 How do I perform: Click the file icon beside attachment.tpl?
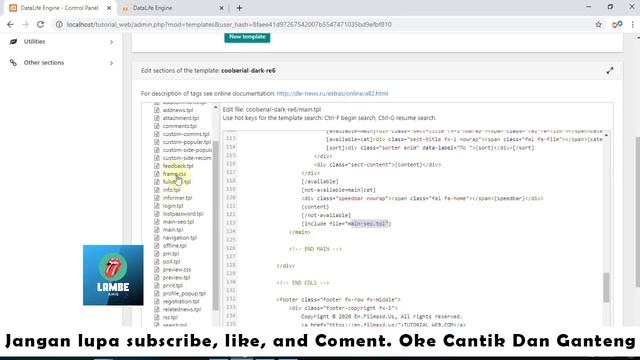click(157, 118)
